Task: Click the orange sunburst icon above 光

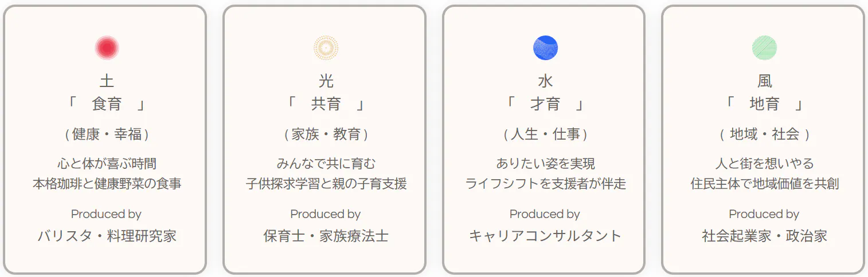Action: [x=326, y=48]
